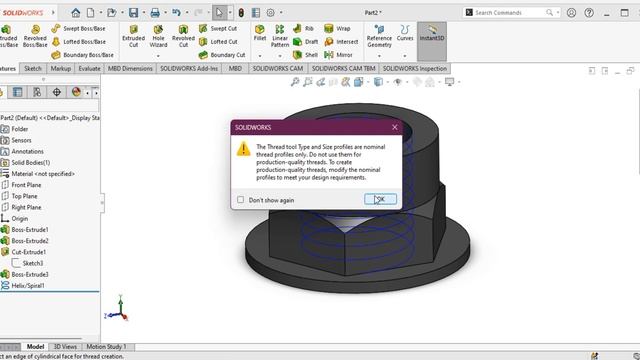The height and width of the screenshot is (360, 640).
Task: Select the Linear Pattern tool
Action: [280, 36]
